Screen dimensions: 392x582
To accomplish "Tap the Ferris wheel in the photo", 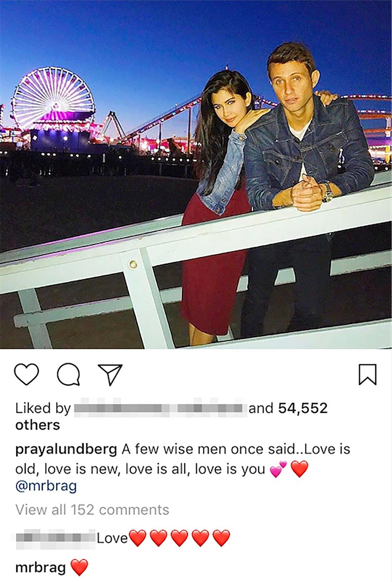I will [53, 96].
